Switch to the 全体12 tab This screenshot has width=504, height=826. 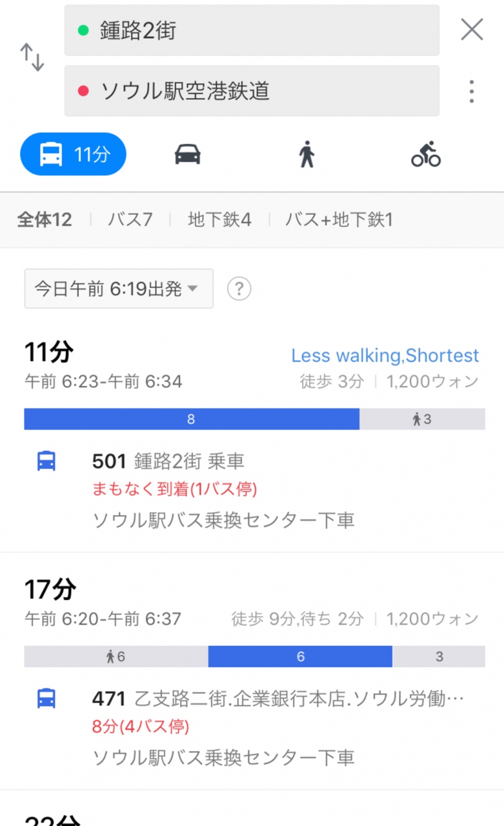45,220
